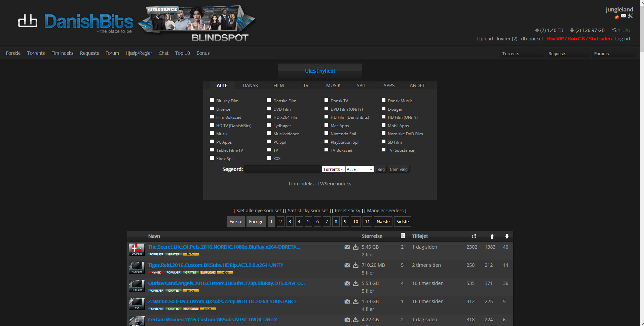
Task: Open camera icon for Outlaws.and.Angels.2016
Action: pos(347,283)
